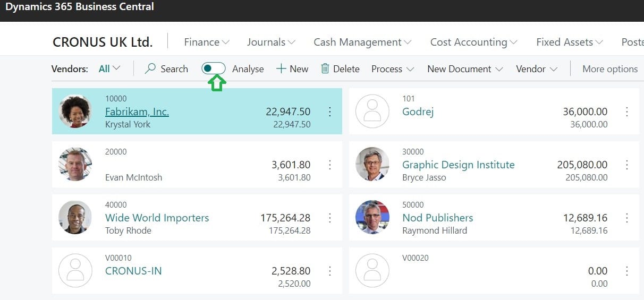The height and width of the screenshot is (300, 644).
Task: Expand the Process dropdown
Action: click(393, 68)
